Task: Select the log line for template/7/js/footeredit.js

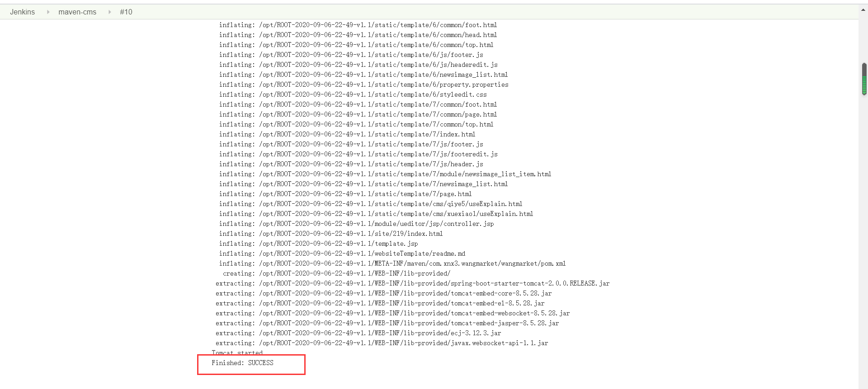Action: pyautogui.click(x=359, y=154)
